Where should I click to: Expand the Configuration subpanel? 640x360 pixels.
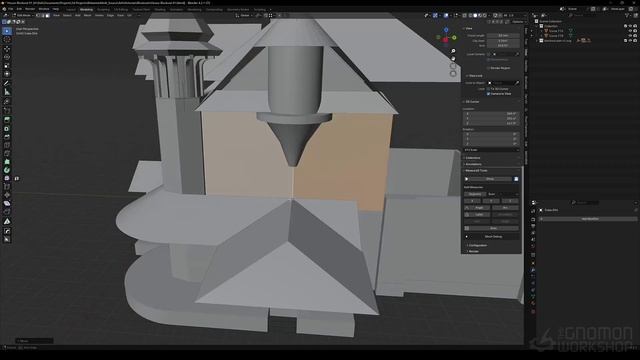click(477, 245)
